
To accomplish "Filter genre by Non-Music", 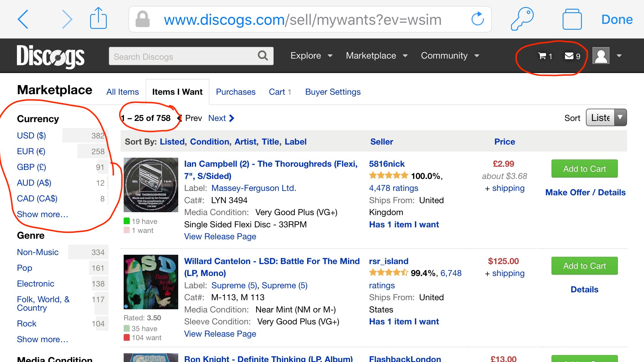I will 38,252.
